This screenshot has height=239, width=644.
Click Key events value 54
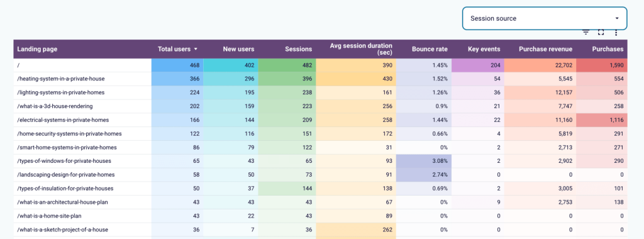(497, 79)
